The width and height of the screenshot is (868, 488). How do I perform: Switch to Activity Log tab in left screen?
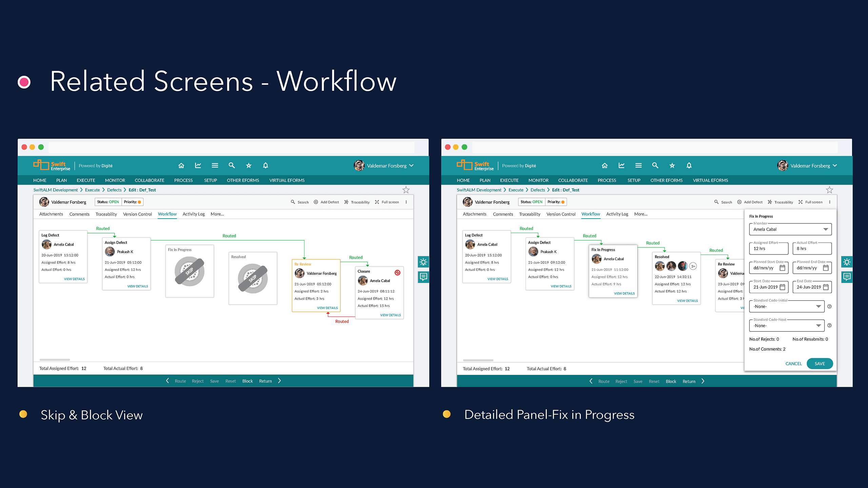[x=193, y=214]
